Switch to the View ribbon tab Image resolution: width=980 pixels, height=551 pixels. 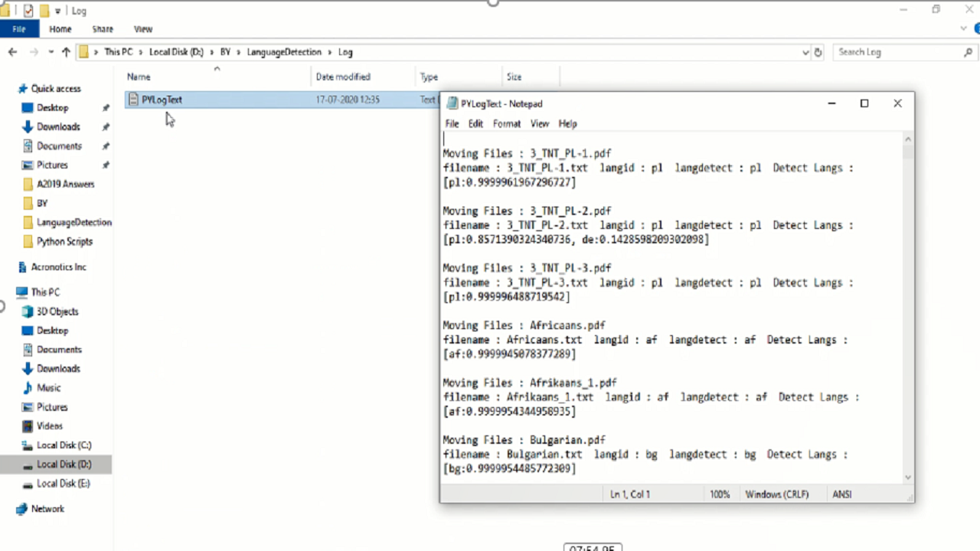(143, 29)
